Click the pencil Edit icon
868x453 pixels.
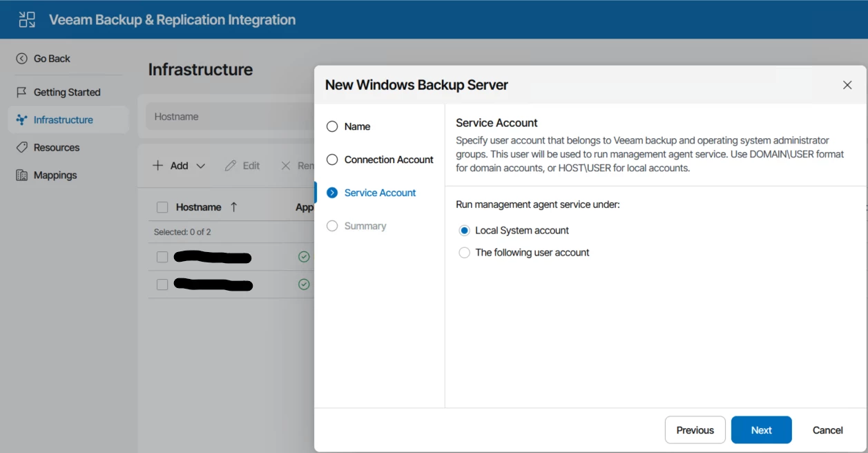click(231, 166)
